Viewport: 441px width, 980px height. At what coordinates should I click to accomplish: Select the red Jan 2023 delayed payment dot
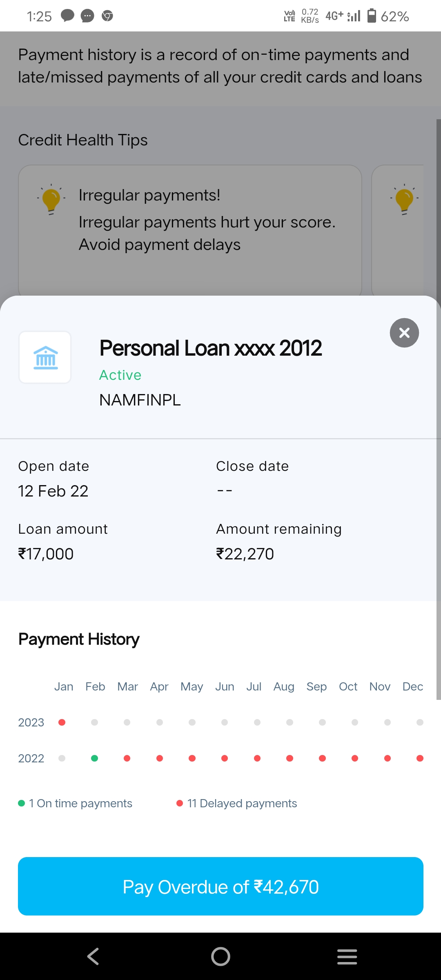[x=62, y=722]
